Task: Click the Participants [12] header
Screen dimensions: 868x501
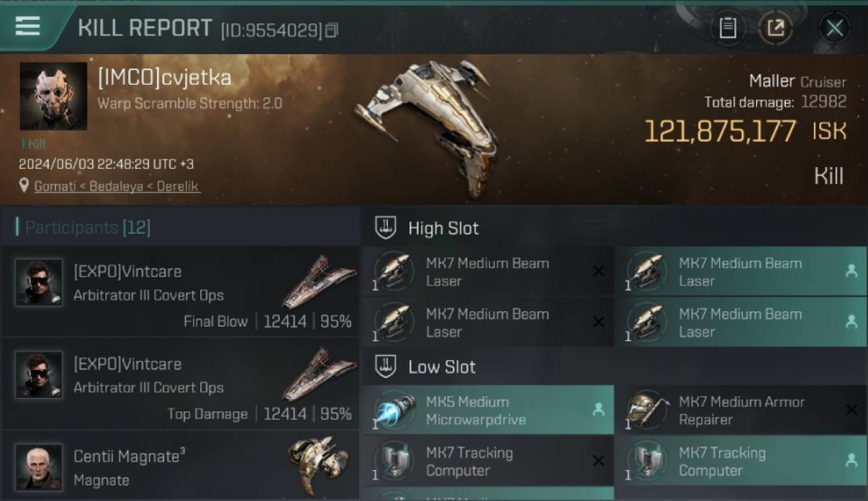Action: point(87,227)
